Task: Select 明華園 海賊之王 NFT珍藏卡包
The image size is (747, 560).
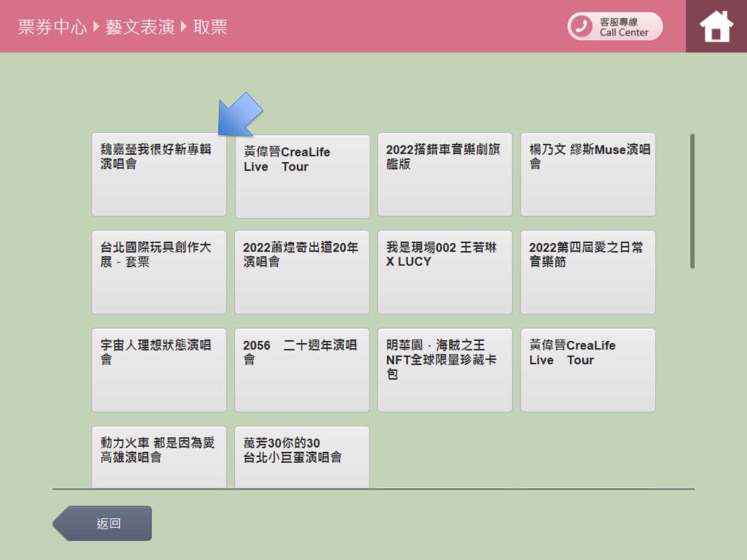Action: [444, 370]
